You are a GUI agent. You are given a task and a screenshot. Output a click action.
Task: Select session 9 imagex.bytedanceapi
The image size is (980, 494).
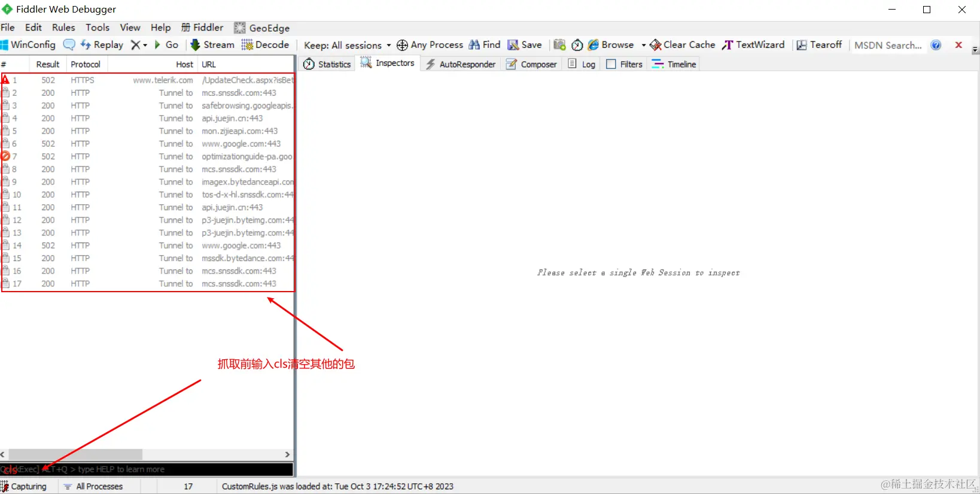pyautogui.click(x=148, y=182)
